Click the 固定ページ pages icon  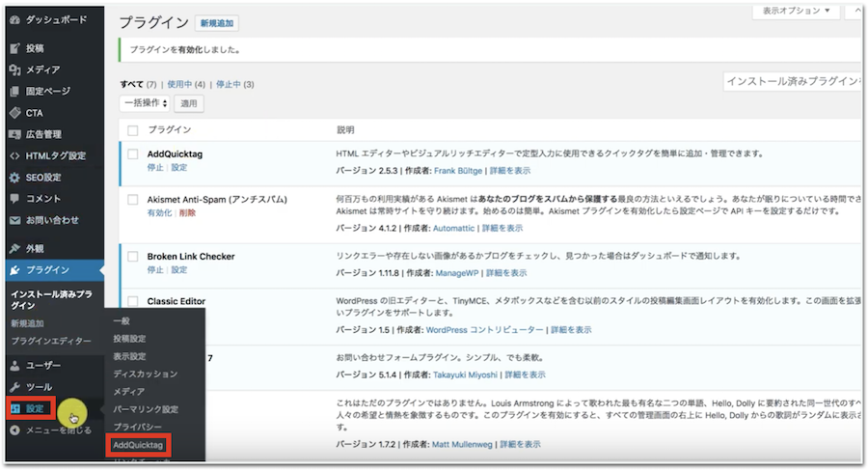[14, 92]
